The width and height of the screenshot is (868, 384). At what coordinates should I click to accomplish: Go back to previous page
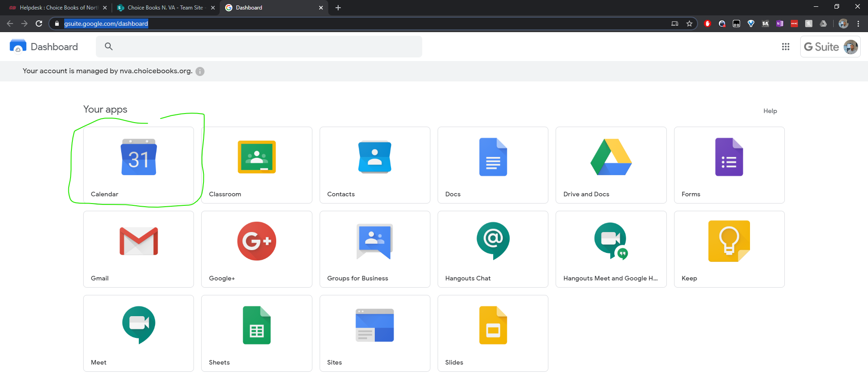pos(10,24)
